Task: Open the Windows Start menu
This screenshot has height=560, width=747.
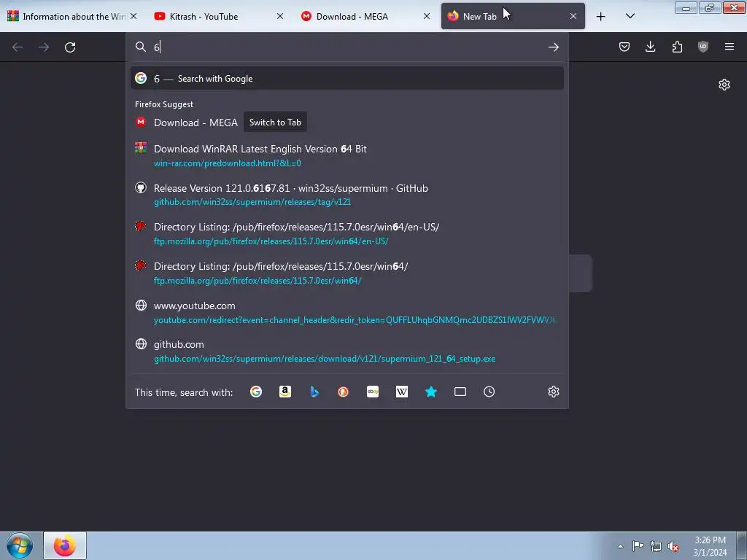Action: (19, 545)
